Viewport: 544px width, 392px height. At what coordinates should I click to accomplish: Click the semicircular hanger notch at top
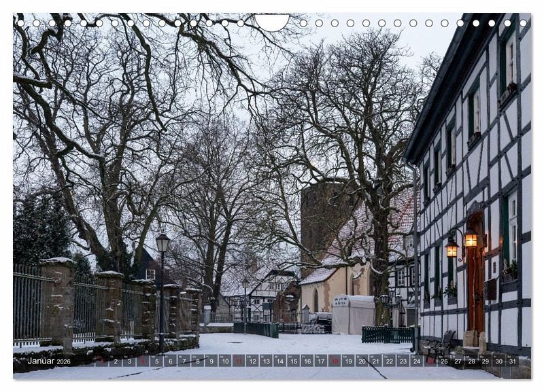tap(272, 22)
